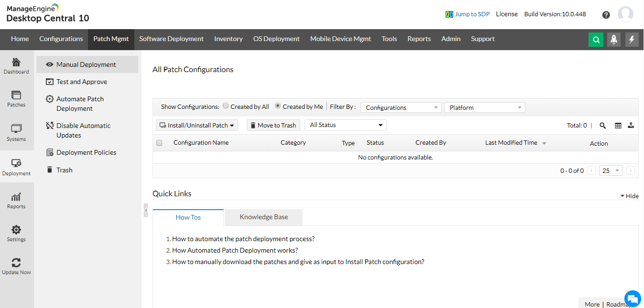Click the green search icon in navbar
Viewport: 644px width, 308px height.
[x=596, y=40]
